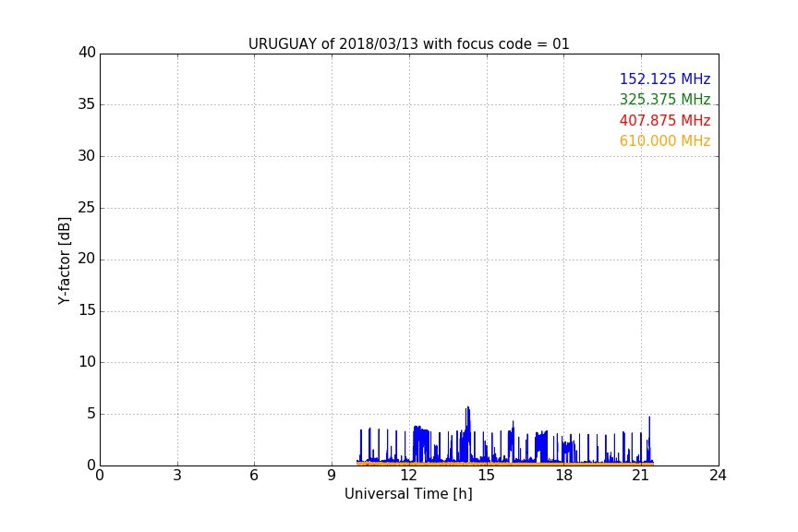Click y-axis tick label 20
The image size is (798, 532).
pos(87,259)
